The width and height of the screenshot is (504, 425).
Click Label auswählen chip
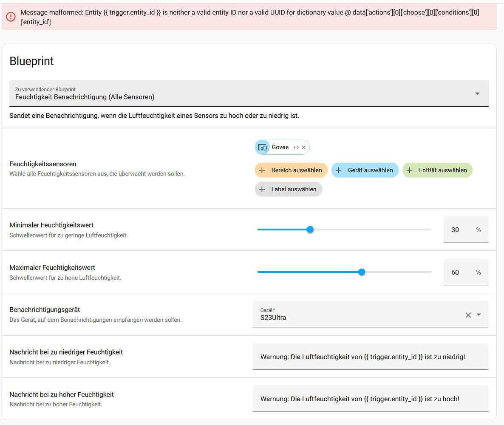click(289, 189)
